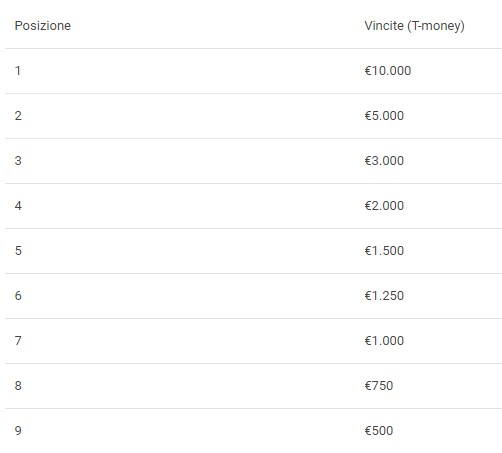Select the €5.000 prize cell

pyautogui.click(x=384, y=116)
